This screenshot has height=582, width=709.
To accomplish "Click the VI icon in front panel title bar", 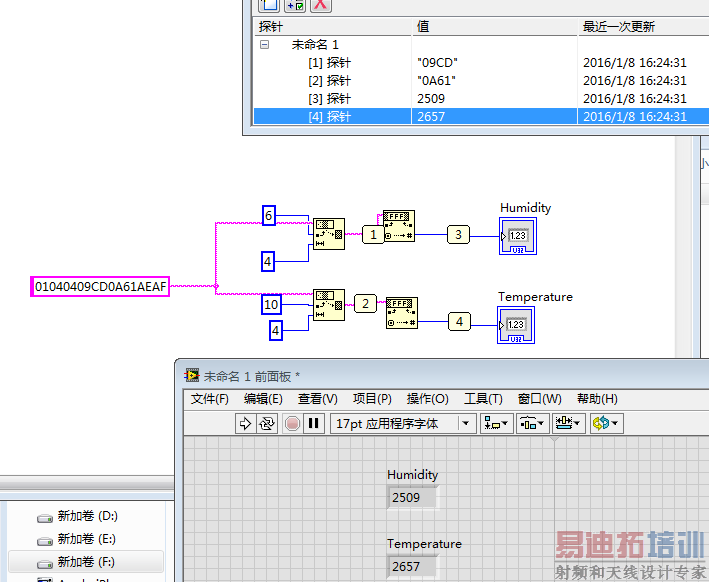I will click(192, 376).
